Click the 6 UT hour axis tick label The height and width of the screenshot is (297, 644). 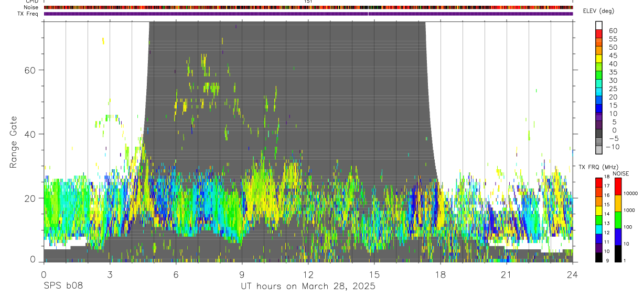tap(176, 274)
